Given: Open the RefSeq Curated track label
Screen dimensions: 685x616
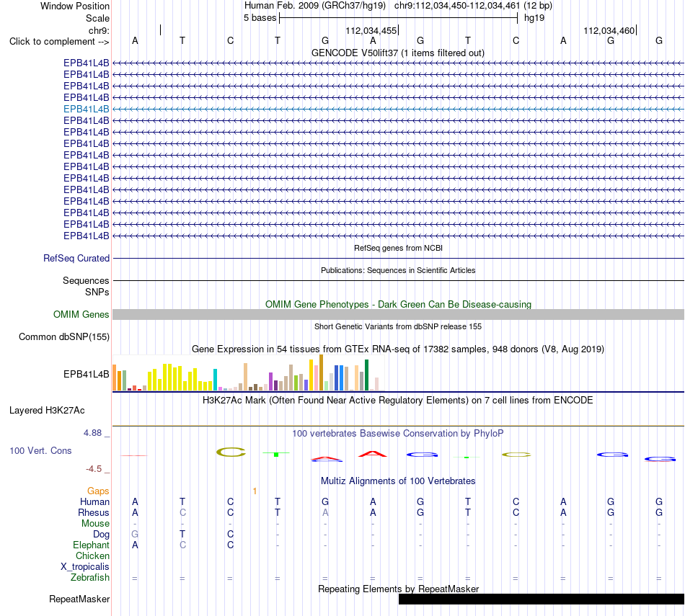Looking at the screenshot, I should coord(76,258).
